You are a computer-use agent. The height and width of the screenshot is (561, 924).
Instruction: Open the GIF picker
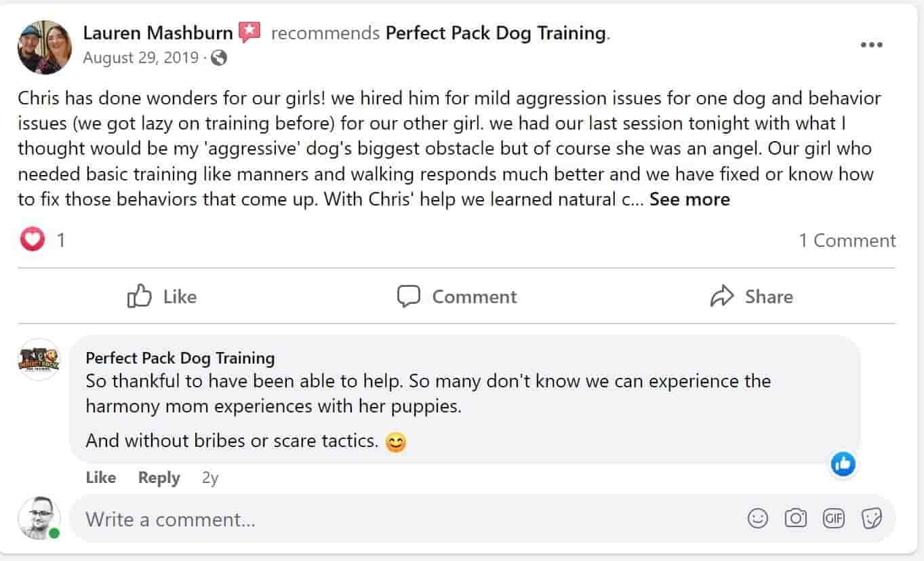tap(833, 519)
